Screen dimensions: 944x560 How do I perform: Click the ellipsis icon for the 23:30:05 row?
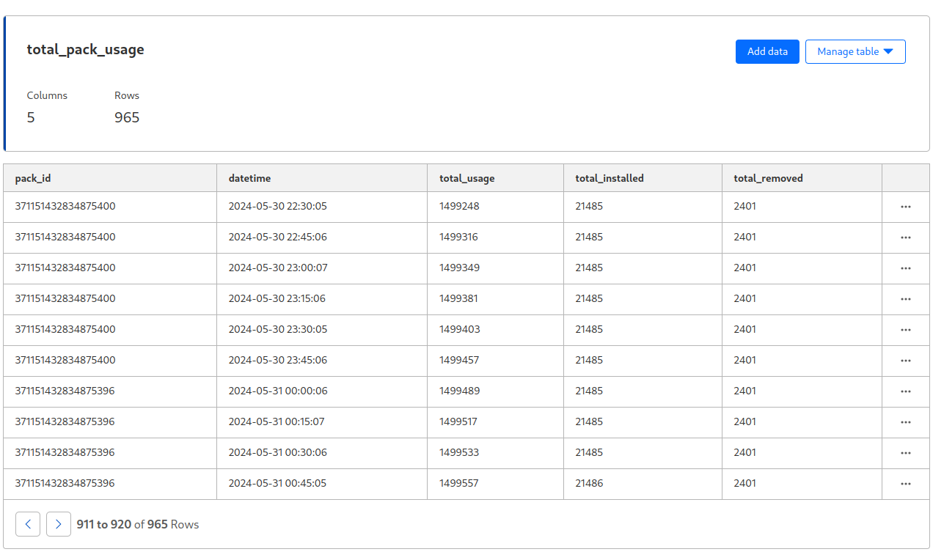(905, 330)
